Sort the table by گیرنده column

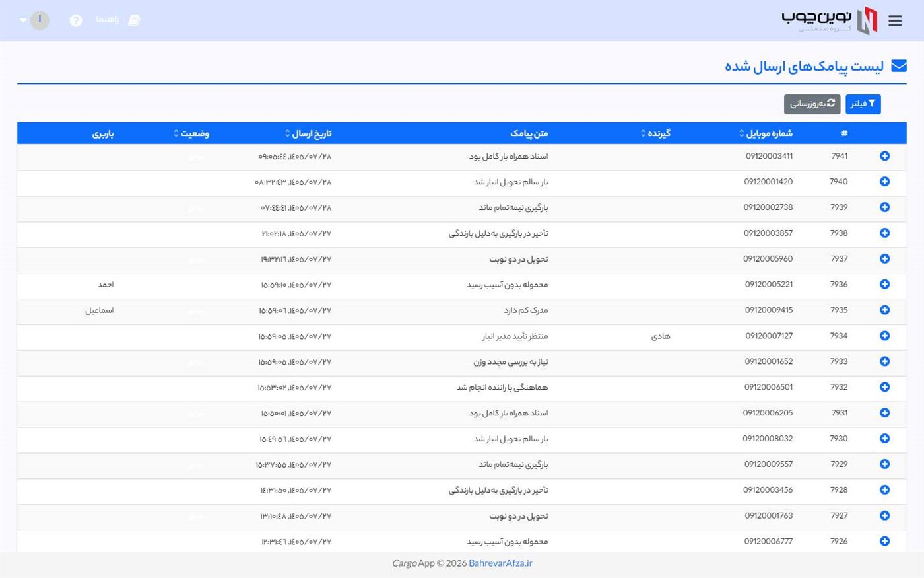pos(655,133)
